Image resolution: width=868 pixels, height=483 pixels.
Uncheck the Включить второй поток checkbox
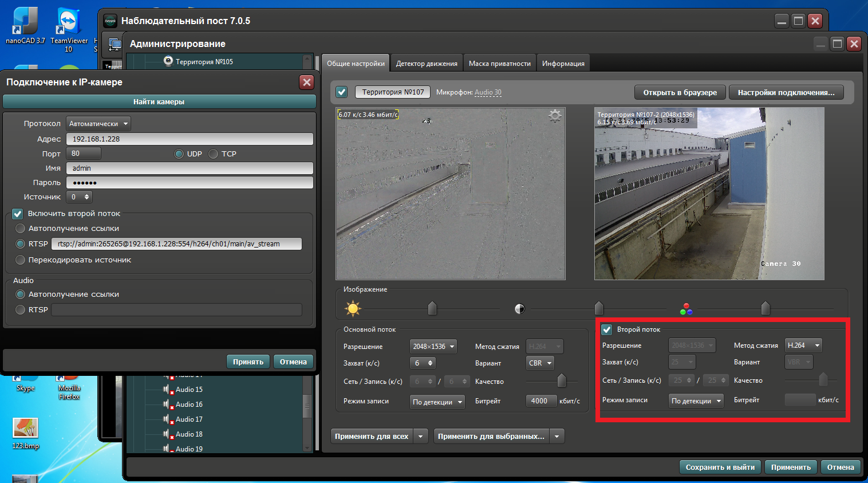click(x=18, y=214)
